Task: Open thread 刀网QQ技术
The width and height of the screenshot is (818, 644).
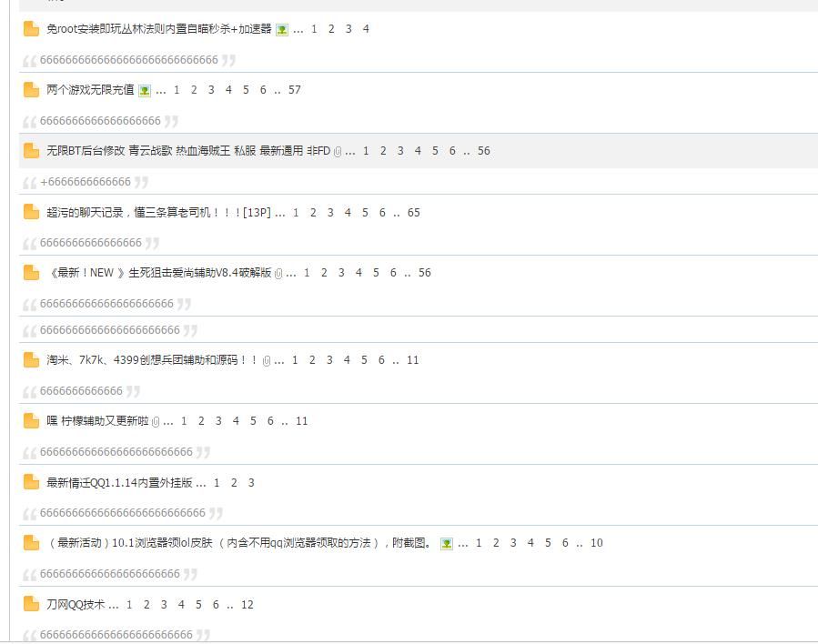Action: [76, 604]
